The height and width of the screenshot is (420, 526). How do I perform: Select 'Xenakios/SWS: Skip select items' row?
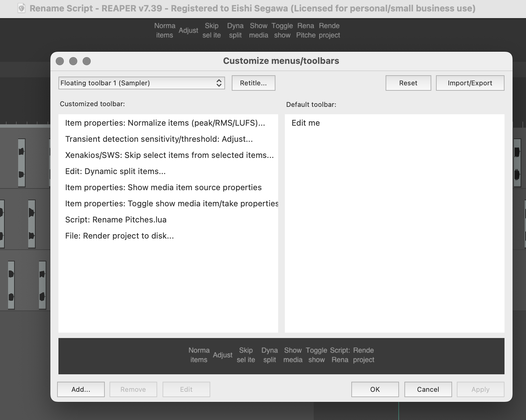(x=168, y=155)
